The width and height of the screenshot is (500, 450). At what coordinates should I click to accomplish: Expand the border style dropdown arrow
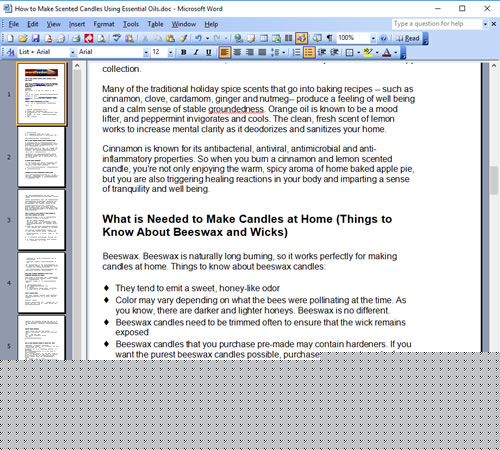[x=358, y=52]
